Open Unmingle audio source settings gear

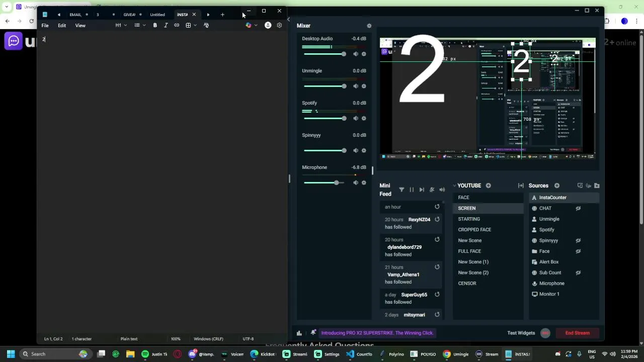364,86
